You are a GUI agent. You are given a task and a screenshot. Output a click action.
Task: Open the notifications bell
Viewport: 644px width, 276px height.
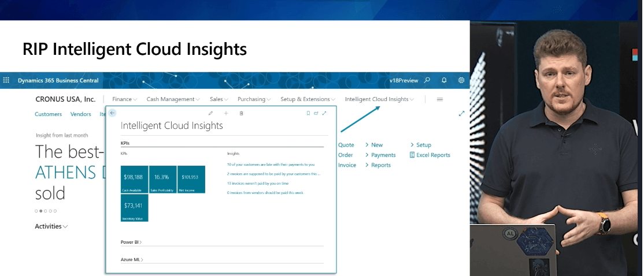click(x=444, y=80)
